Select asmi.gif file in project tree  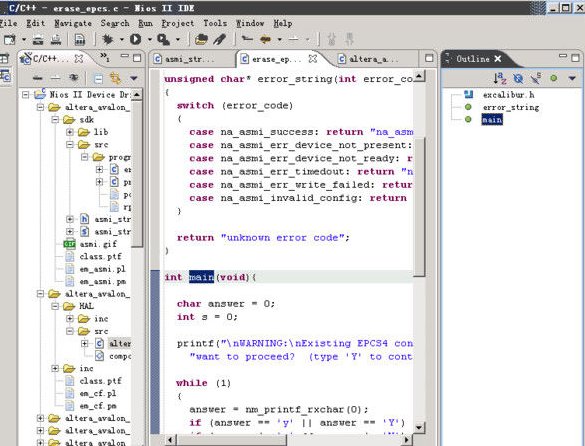(98, 244)
